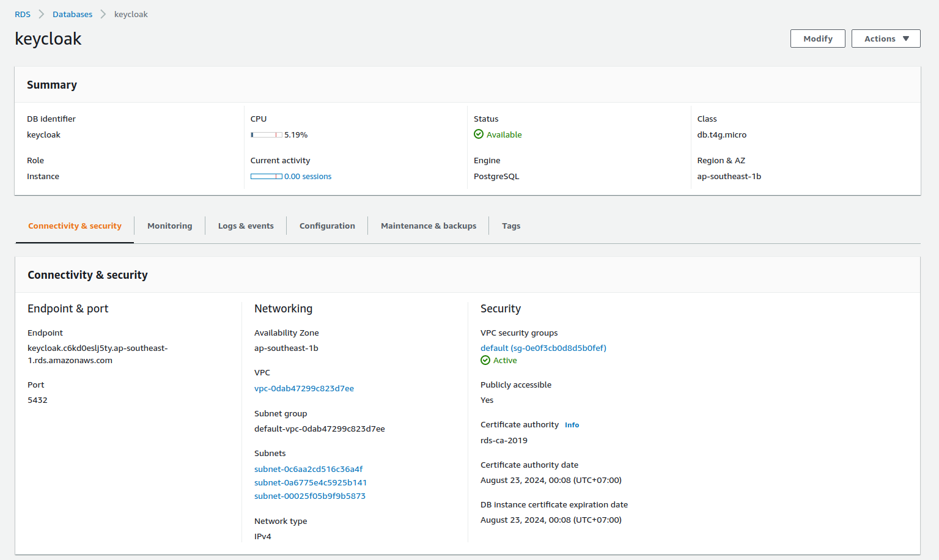View the Configuration tab
Viewport: 939px width, 560px height.
[327, 226]
